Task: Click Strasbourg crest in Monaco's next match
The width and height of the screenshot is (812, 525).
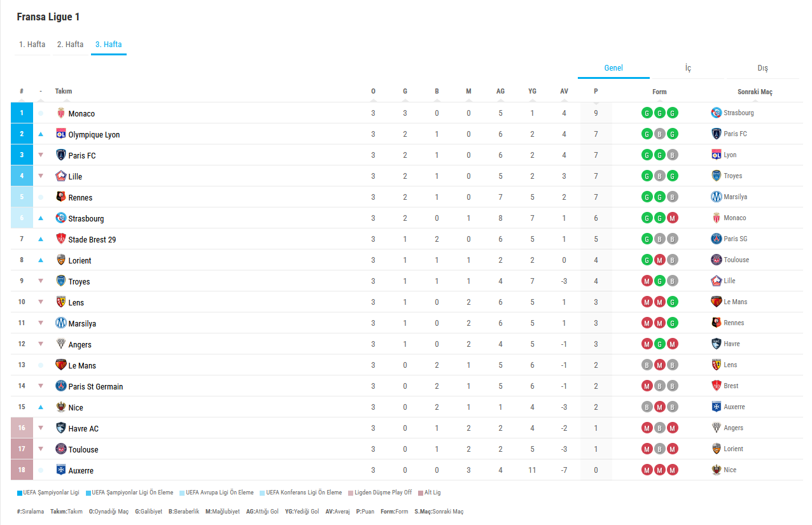Action: 717,113
